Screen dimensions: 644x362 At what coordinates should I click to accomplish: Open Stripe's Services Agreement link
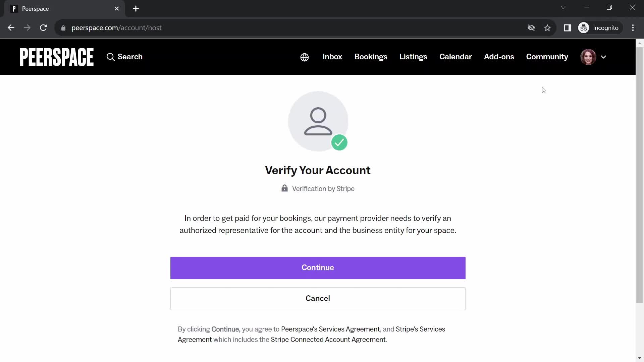pyautogui.click(x=420, y=329)
